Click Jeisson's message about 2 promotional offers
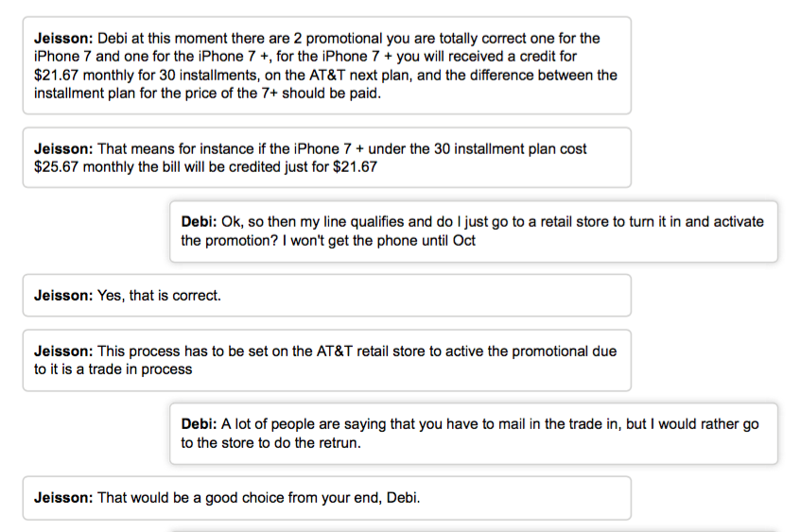800x532 pixels. (327, 65)
